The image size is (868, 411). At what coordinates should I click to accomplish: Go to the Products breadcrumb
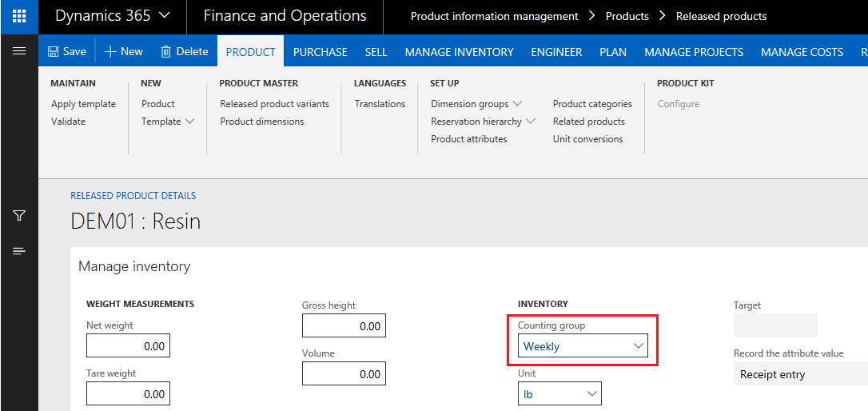coord(627,17)
